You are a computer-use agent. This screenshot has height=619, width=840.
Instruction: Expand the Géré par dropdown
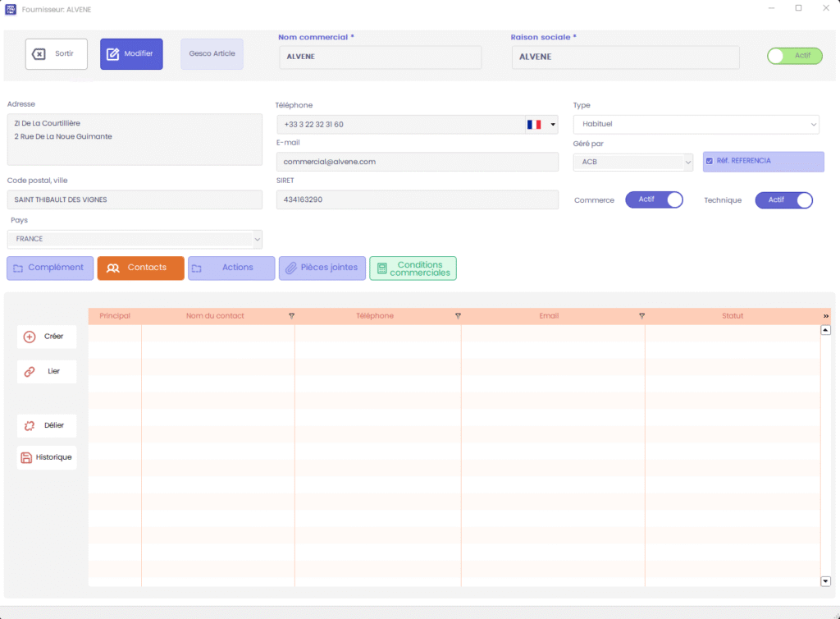[632, 162]
